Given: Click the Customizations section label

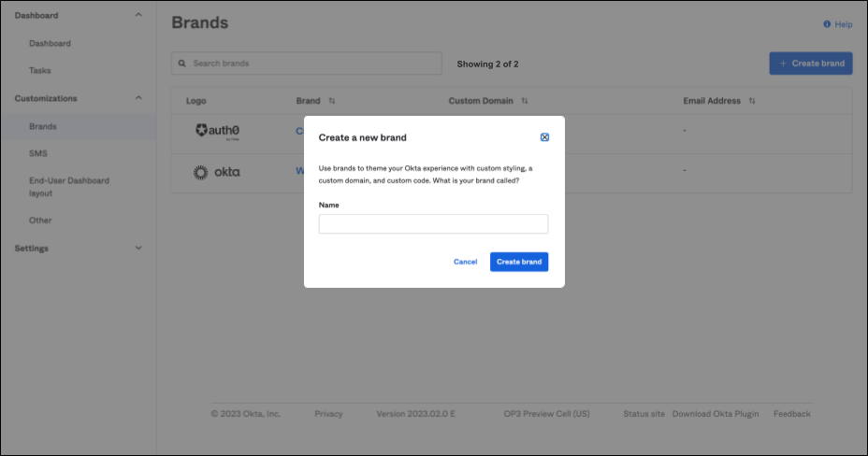Looking at the screenshot, I should point(46,98).
